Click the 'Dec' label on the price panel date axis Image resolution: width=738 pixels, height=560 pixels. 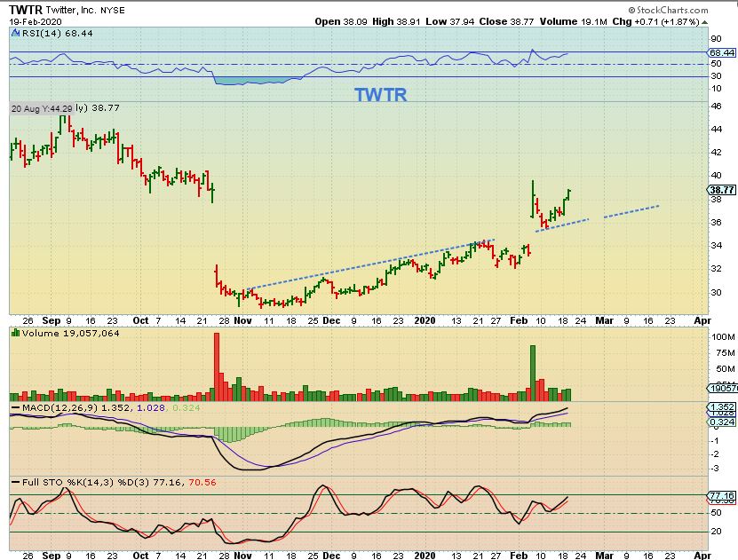coord(331,320)
